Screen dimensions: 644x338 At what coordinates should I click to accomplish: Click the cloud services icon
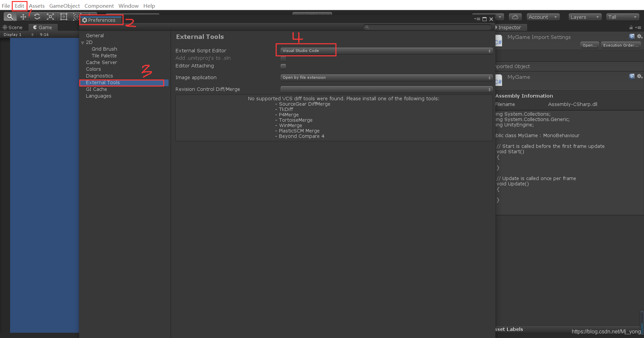click(x=515, y=17)
